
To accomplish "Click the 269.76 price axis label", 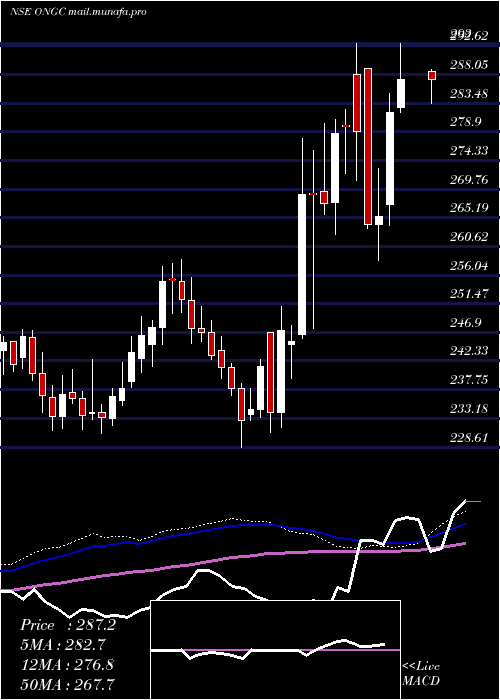I will point(469,179).
